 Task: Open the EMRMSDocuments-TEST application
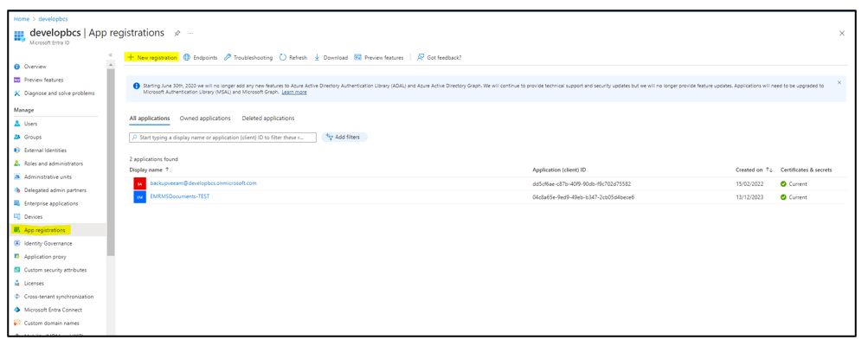(180, 197)
